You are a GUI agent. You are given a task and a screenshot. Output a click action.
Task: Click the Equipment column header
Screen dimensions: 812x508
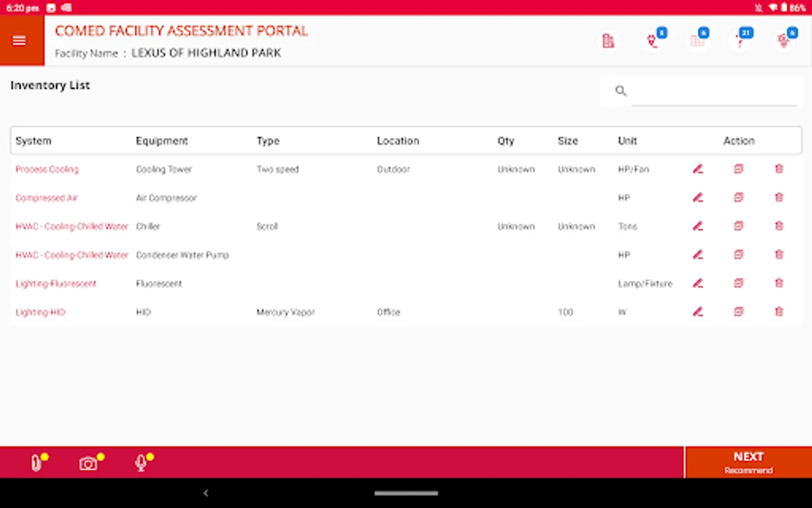[162, 141]
